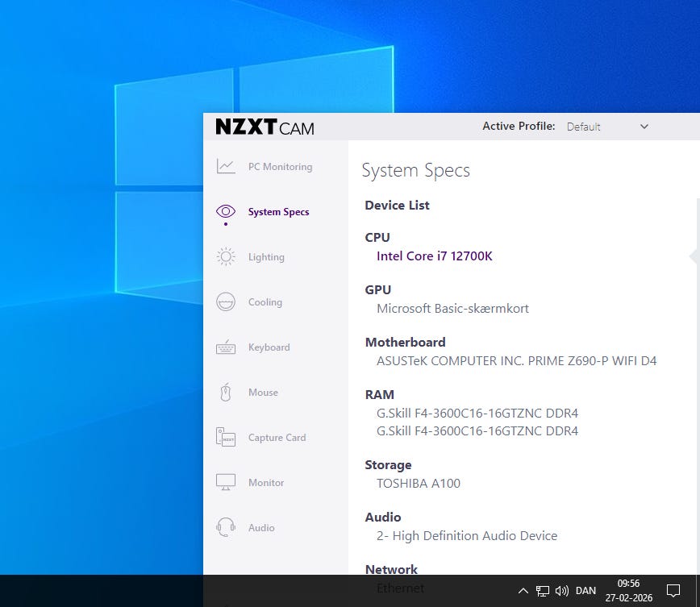Screen dimensions: 700x607
Task: Click the Monitor screen icon
Action: [225, 483]
